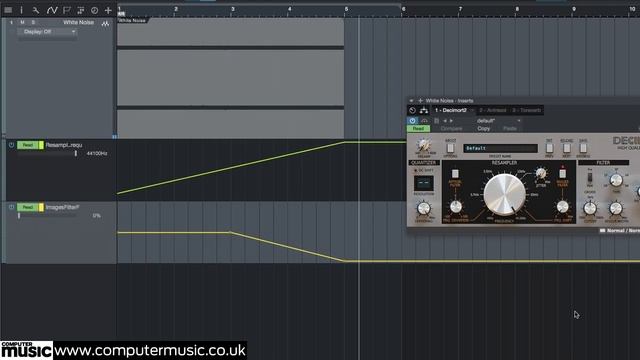Click bar 3 on the timeline ruler
640x360 pixels.
233,10
